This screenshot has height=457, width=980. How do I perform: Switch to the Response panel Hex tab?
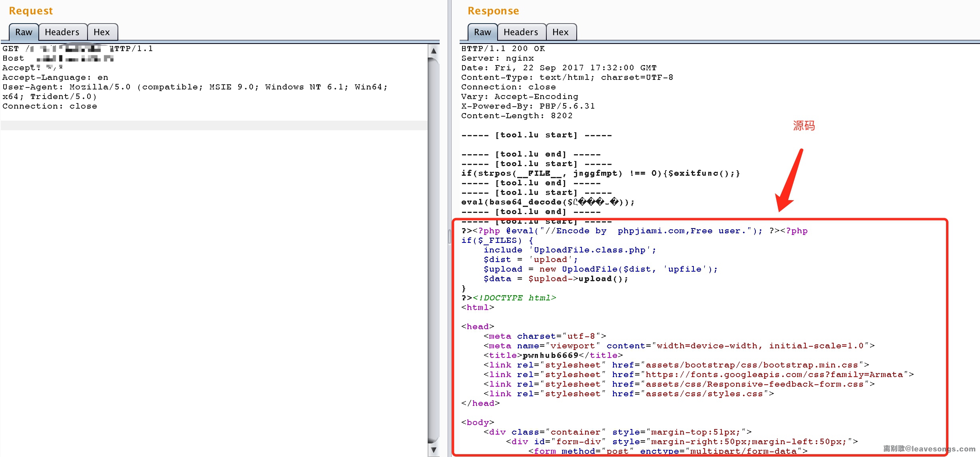point(560,32)
